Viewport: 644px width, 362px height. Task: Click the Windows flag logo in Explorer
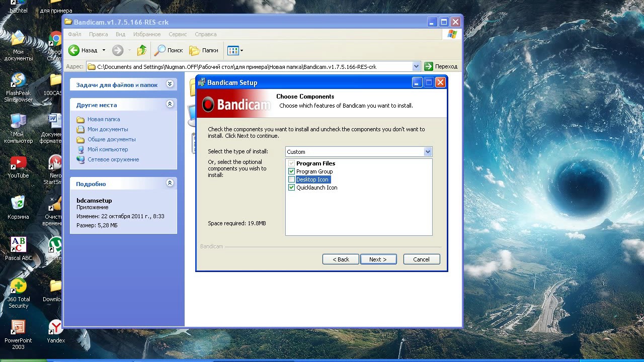(452, 34)
